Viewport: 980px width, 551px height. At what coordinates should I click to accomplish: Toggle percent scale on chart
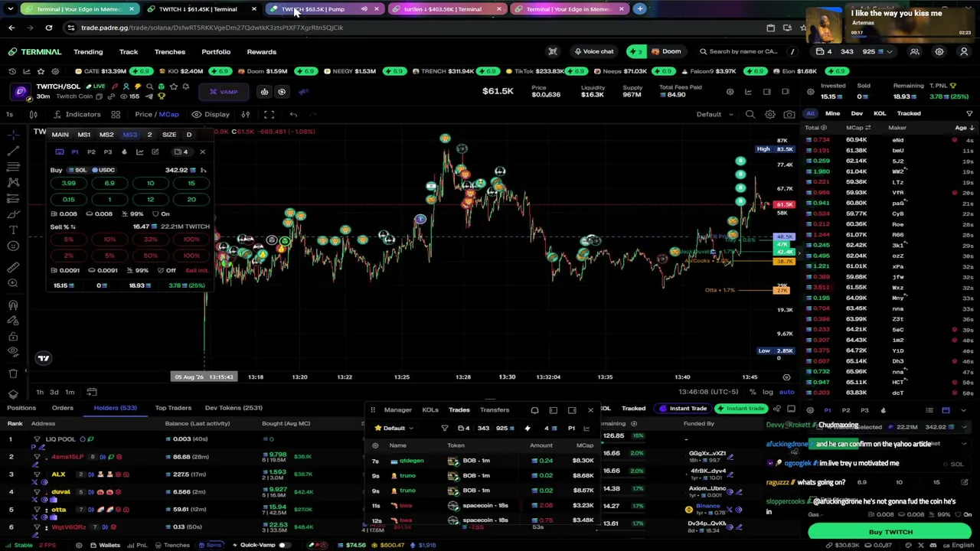click(x=753, y=392)
